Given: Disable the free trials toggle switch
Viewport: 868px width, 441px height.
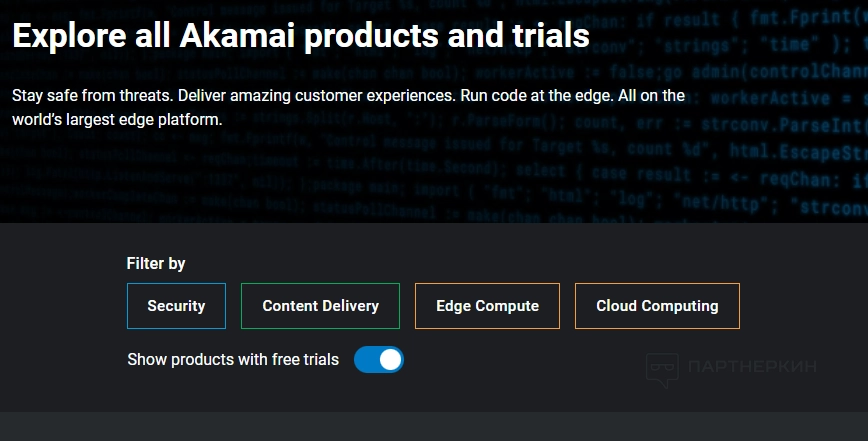Looking at the screenshot, I should [x=379, y=359].
